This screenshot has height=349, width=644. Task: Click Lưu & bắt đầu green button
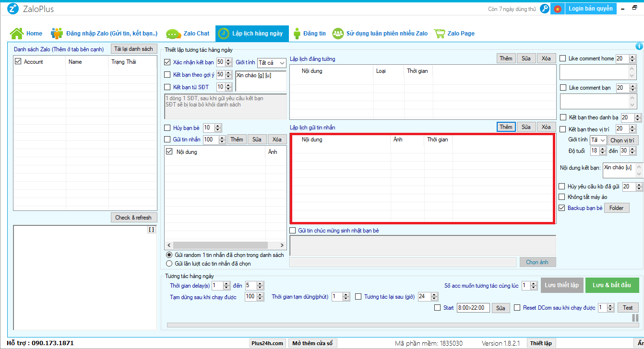612,285
